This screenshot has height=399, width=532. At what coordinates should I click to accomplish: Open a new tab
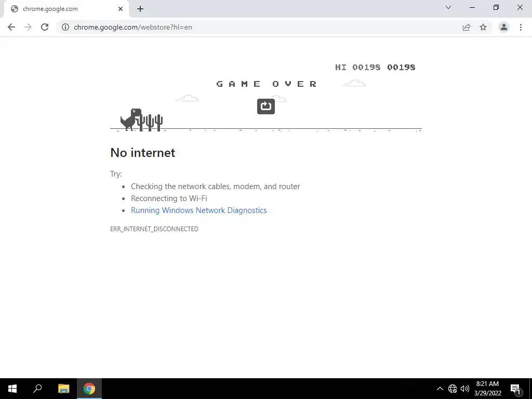click(140, 9)
